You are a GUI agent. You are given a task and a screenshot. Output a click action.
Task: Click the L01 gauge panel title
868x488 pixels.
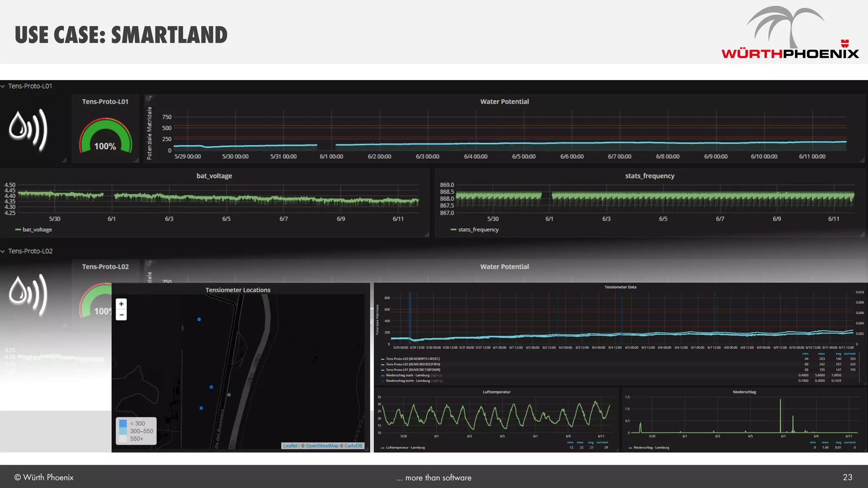click(105, 102)
